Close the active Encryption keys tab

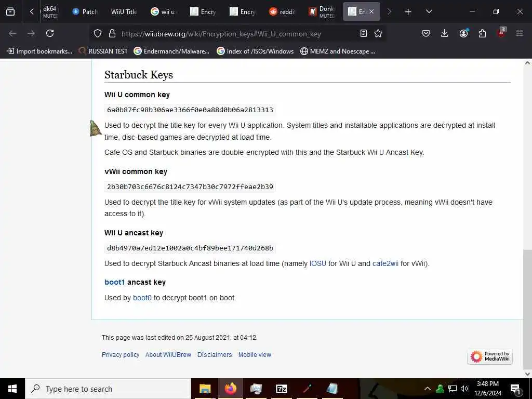371,11
